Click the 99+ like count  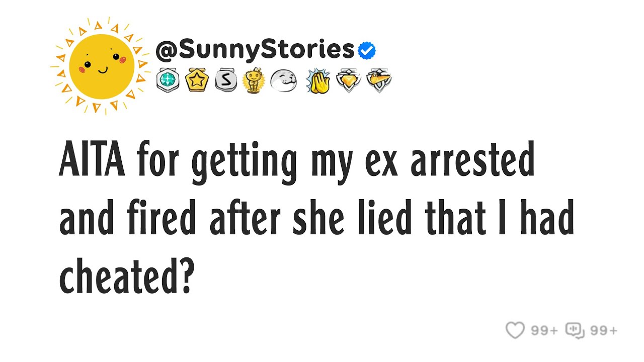[x=544, y=330]
